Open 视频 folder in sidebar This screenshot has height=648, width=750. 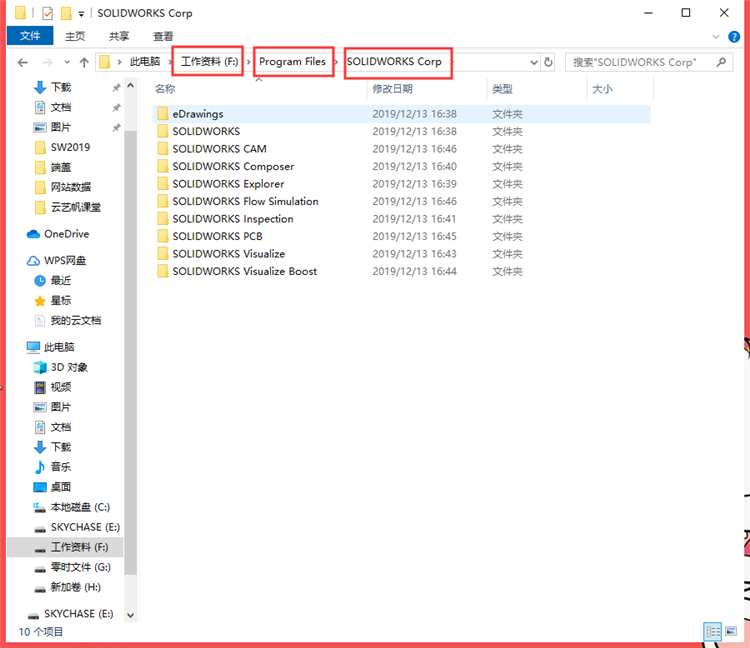pyautogui.click(x=53, y=387)
